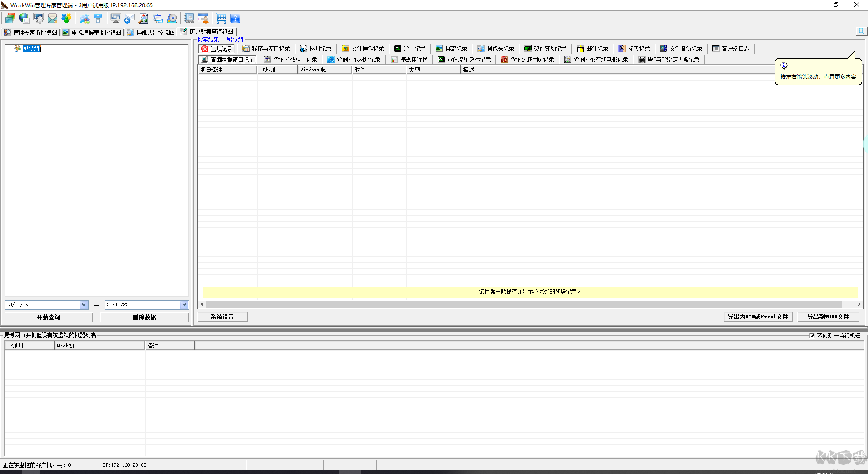Open the help question-mark icon
Viewport: 868px width, 474px height.
pos(235,18)
